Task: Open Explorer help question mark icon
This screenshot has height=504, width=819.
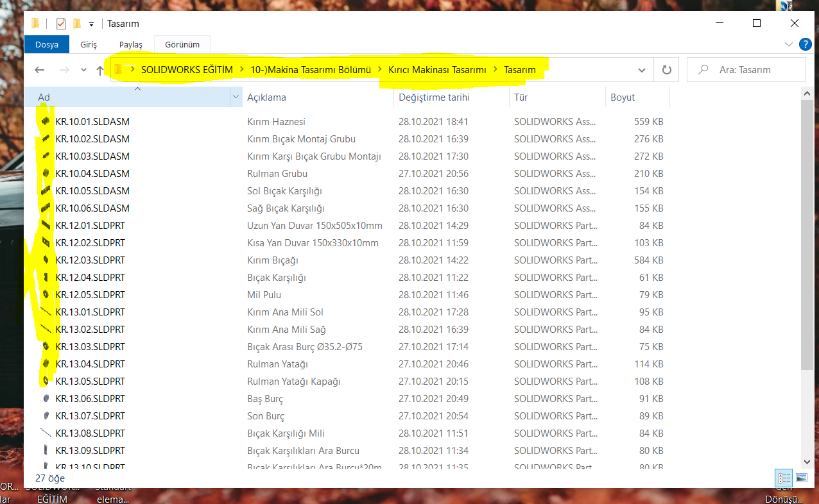Action: pyautogui.click(x=805, y=45)
